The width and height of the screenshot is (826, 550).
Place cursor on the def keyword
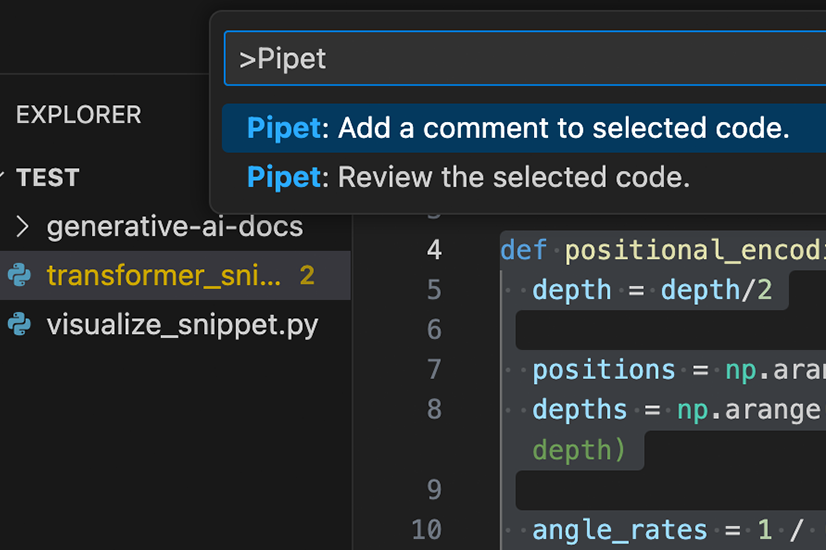(523, 249)
